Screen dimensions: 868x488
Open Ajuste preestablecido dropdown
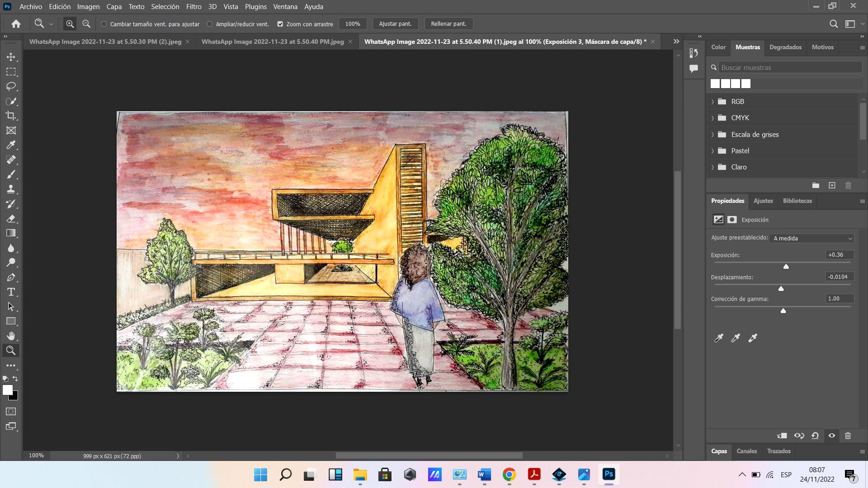811,238
